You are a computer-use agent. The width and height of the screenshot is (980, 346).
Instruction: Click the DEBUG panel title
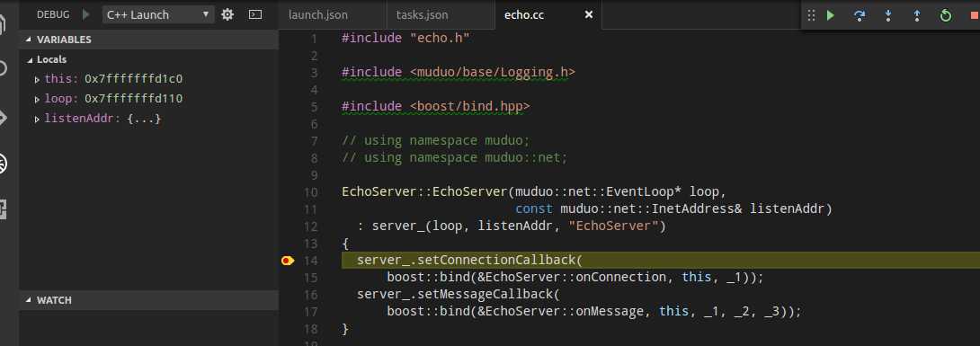[53, 14]
